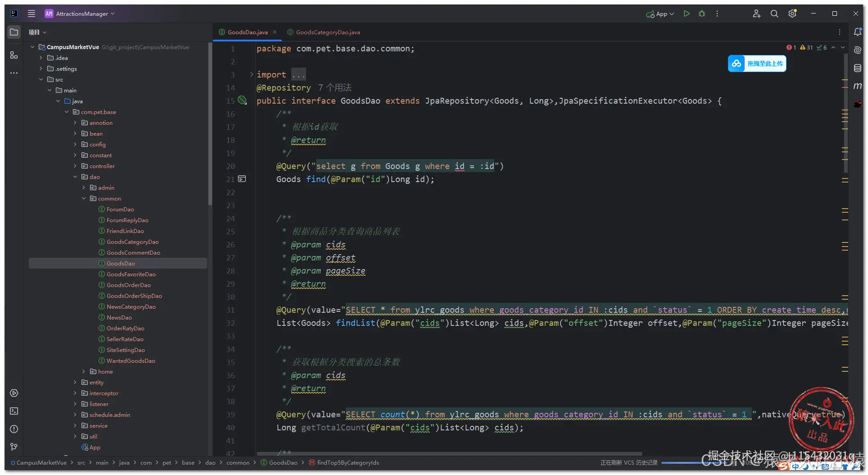
Task: Open the Terminal tool window
Action: point(14,411)
